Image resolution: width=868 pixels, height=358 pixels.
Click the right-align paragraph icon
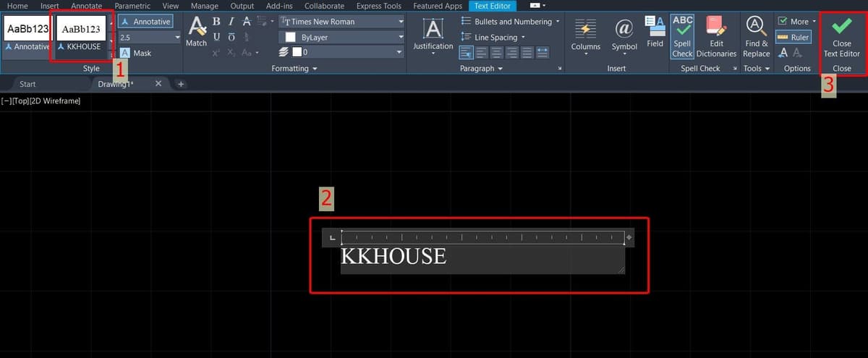[511, 52]
